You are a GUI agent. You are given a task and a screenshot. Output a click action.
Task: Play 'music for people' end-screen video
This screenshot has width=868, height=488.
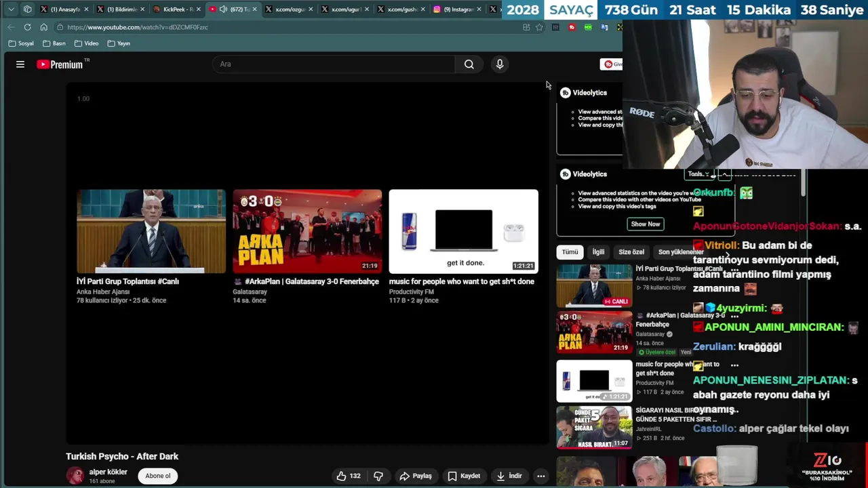pyautogui.click(x=464, y=231)
